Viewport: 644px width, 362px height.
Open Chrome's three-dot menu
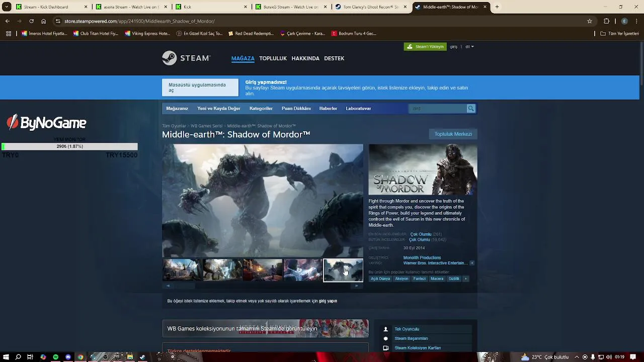636,21
